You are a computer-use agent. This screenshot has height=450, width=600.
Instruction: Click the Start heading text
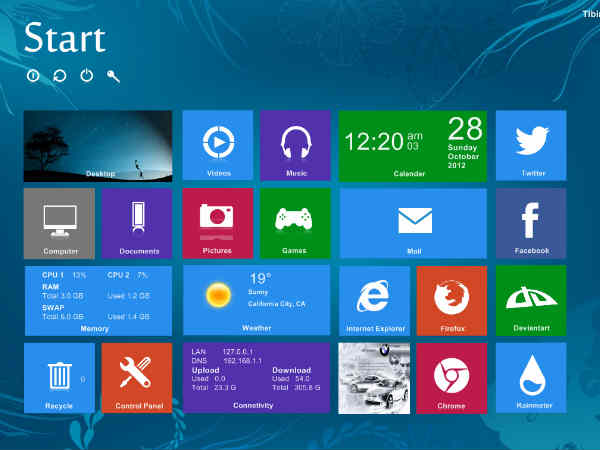point(65,38)
